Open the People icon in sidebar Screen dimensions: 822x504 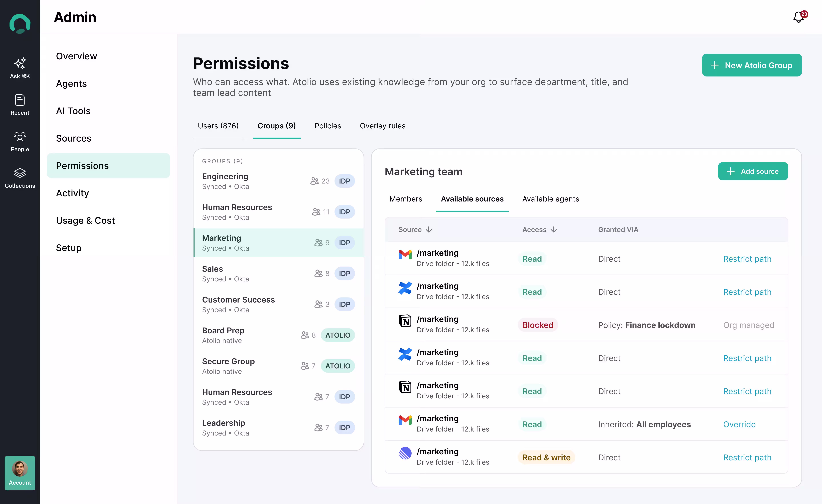20,136
